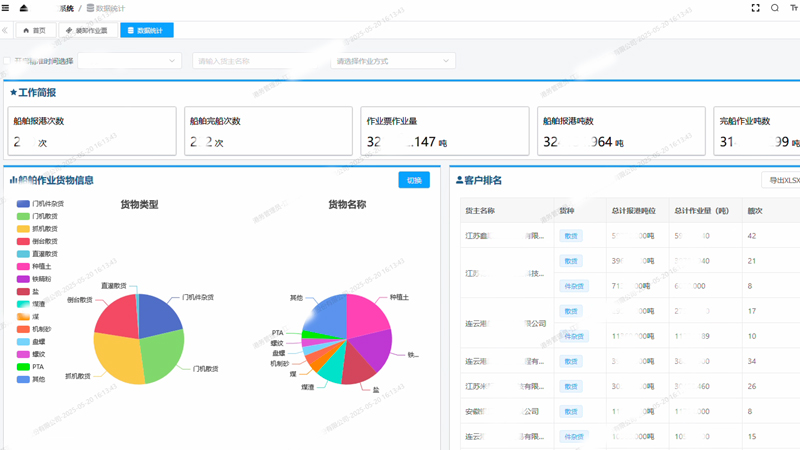Click the 艘次 value 17
This screenshot has height=450, width=800.
[752, 311]
